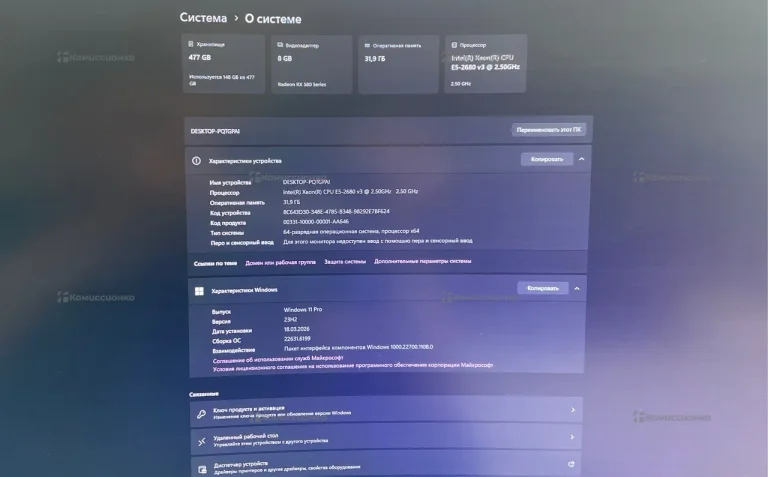This screenshot has width=768, height=477.
Task: Open Защита системы link
Action: 345,262
